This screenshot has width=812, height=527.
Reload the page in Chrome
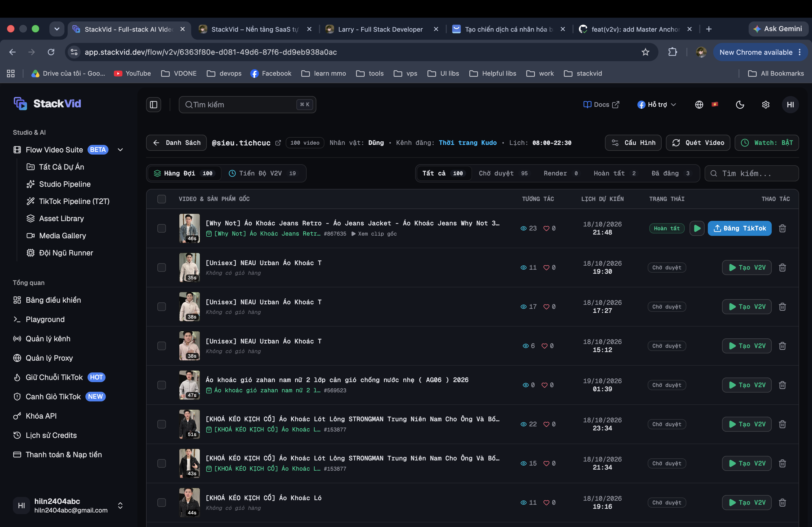point(51,52)
